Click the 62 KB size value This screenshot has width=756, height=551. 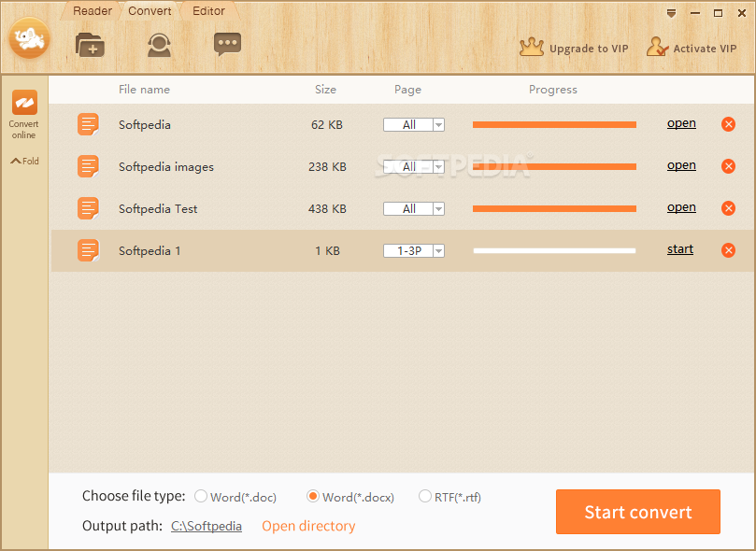[327, 125]
